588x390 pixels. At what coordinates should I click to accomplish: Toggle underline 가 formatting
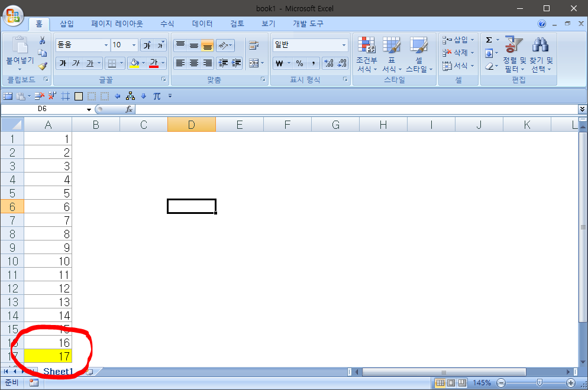click(x=90, y=63)
